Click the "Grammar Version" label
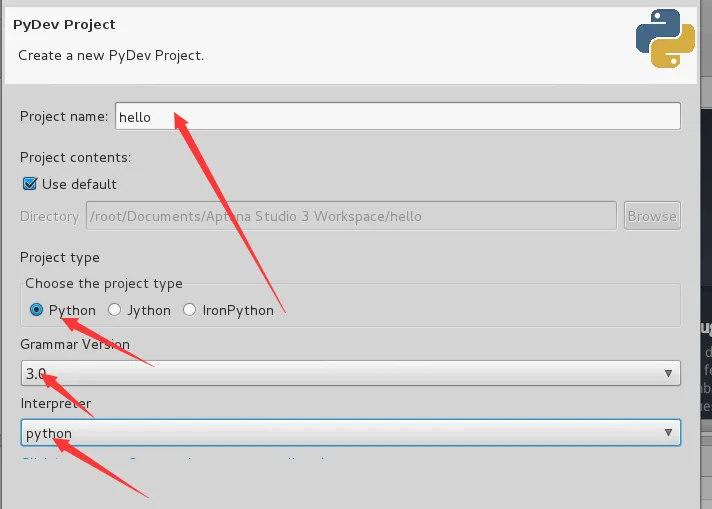 (x=75, y=345)
